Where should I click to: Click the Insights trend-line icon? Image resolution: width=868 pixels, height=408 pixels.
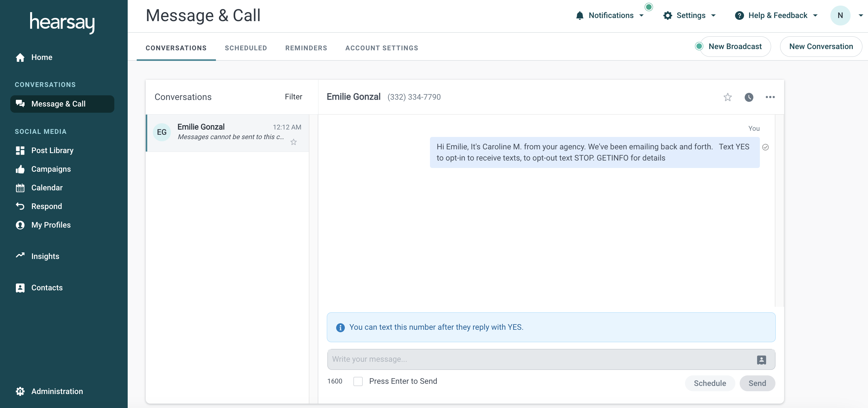[x=20, y=255]
